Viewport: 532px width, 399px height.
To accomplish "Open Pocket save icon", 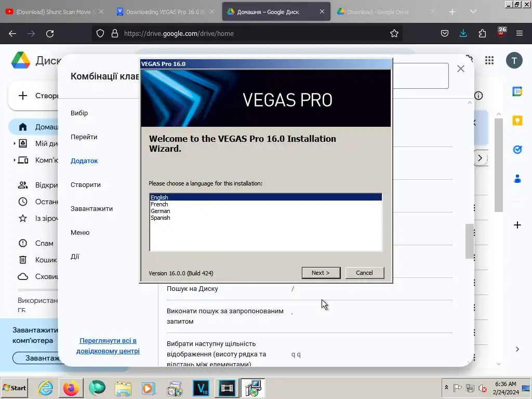I will click(x=445, y=33).
